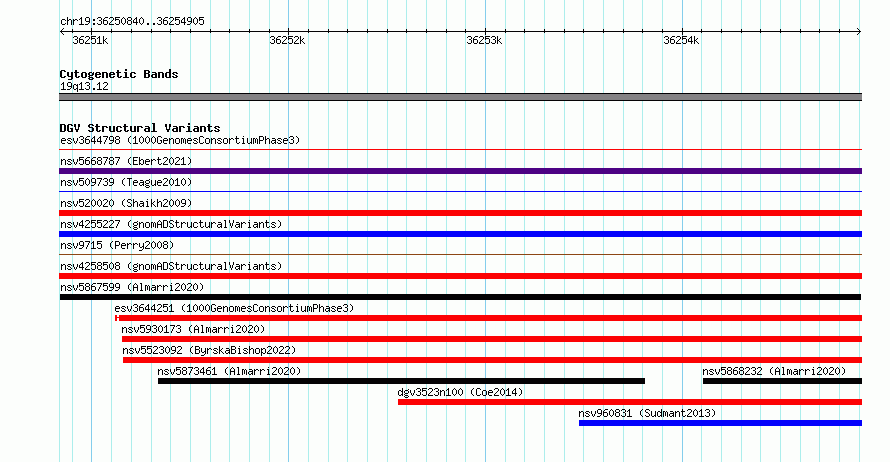Screen dimensions: 890x462
Task: Click the left arrow end of ruler
Action: 62,32
